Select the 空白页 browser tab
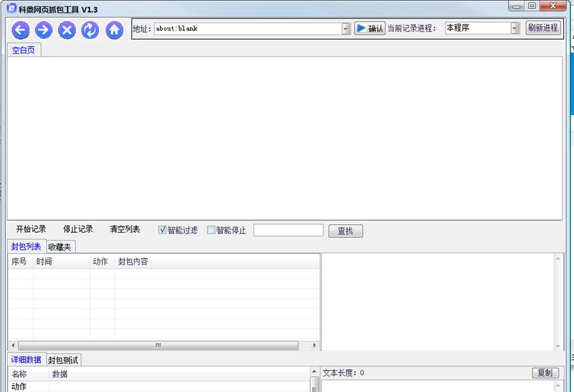This screenshot has width=574, height=392. (24, 48)
